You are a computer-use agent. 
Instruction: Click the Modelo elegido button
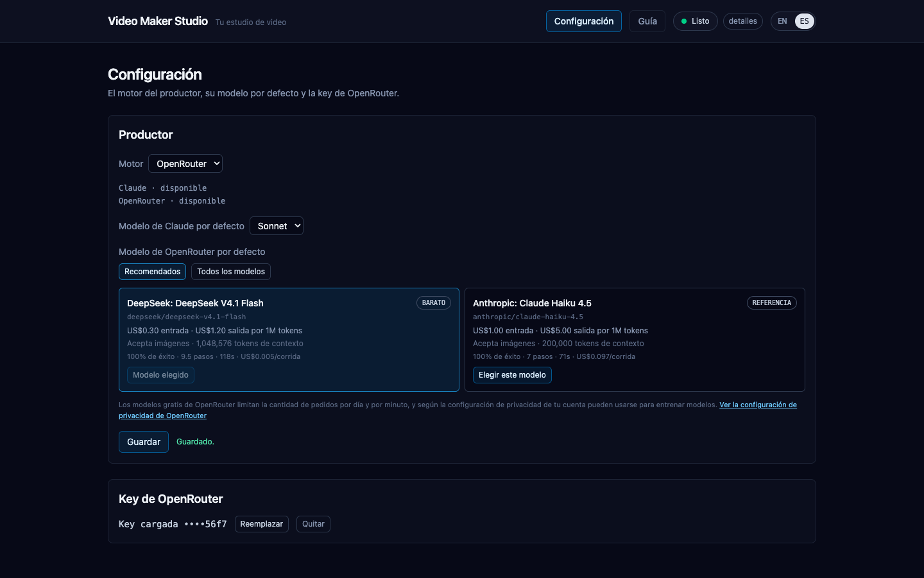160,375
